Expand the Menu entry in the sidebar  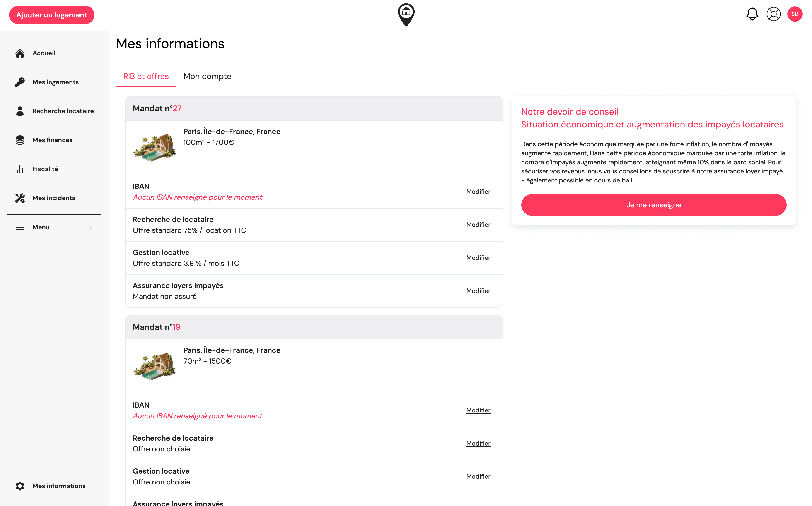coord(41,227)
